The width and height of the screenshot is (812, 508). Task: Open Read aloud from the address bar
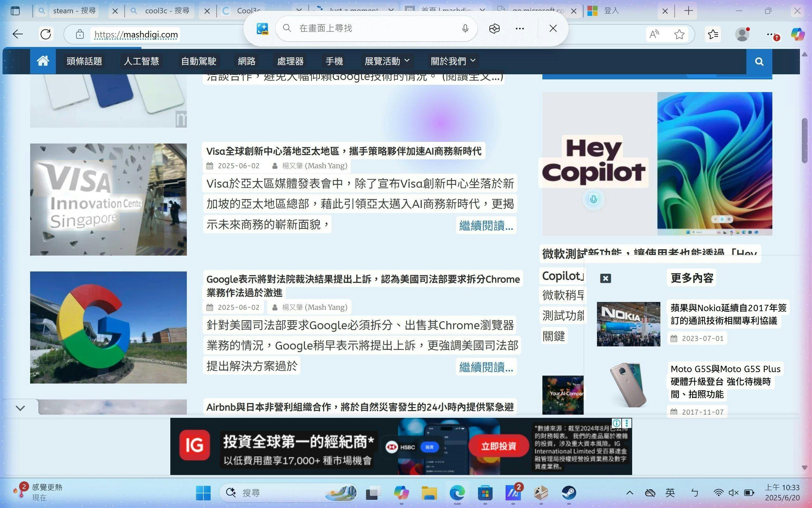tap(654, 34)
